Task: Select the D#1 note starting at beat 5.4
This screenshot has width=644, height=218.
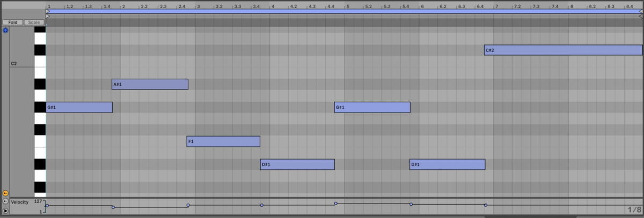Action: tap(448, 164)
